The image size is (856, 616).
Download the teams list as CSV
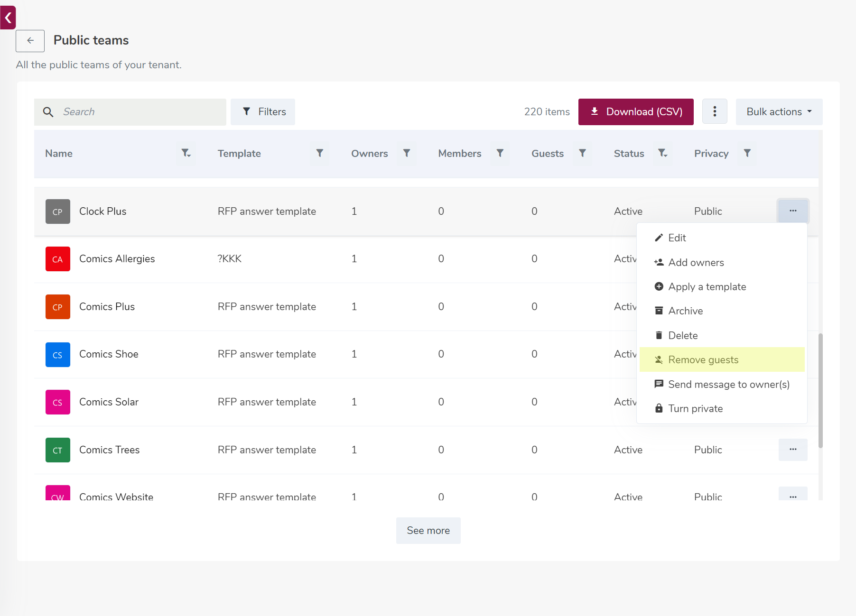[x=636, y=112]
